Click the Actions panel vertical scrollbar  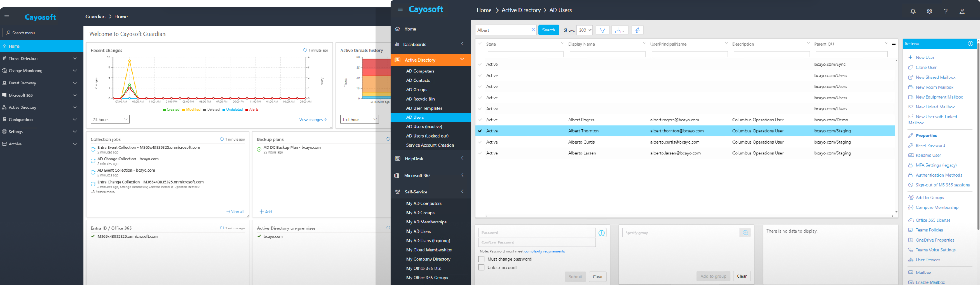[x=978, y=136]
